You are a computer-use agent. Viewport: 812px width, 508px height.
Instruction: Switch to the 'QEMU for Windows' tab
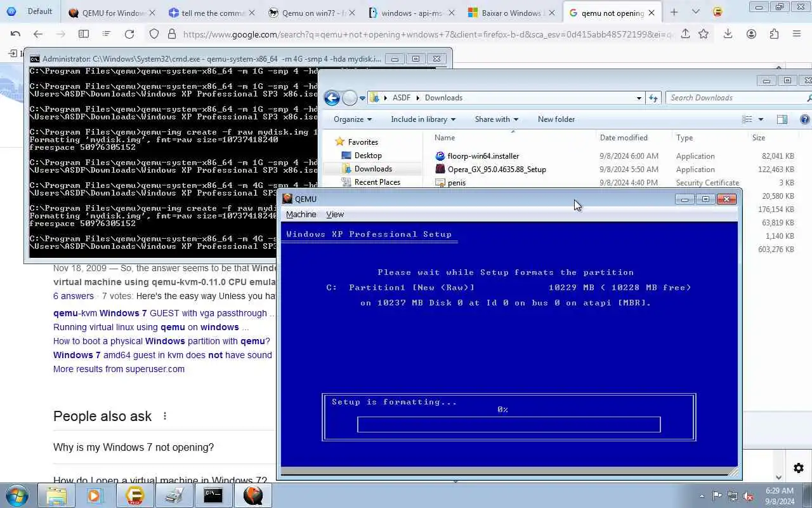112,13
